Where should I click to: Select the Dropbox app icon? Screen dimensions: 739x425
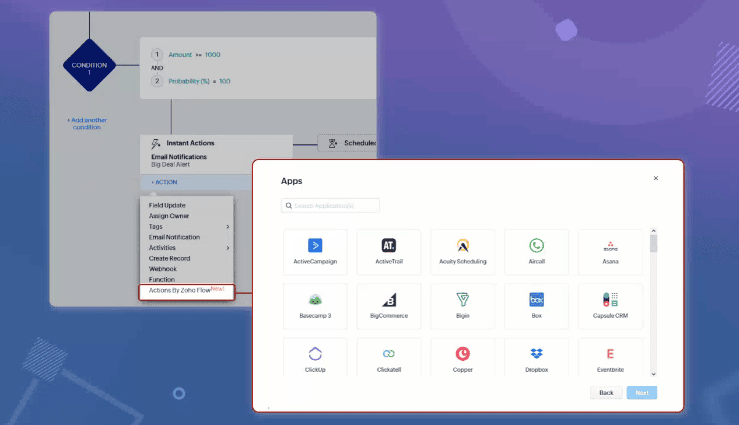536,354
